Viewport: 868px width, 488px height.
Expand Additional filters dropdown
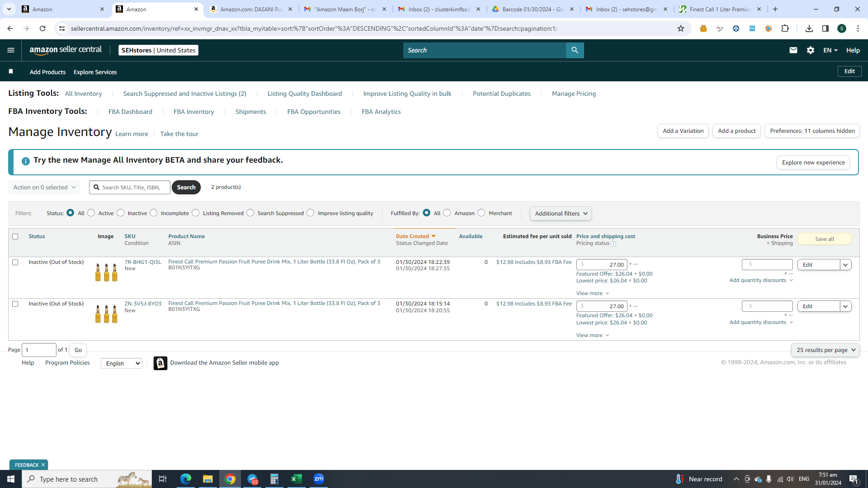(561, 213)
